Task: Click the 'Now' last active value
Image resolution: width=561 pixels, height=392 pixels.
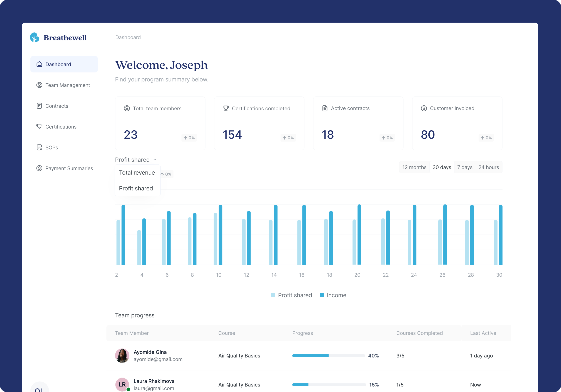Action: pos(475,385)
